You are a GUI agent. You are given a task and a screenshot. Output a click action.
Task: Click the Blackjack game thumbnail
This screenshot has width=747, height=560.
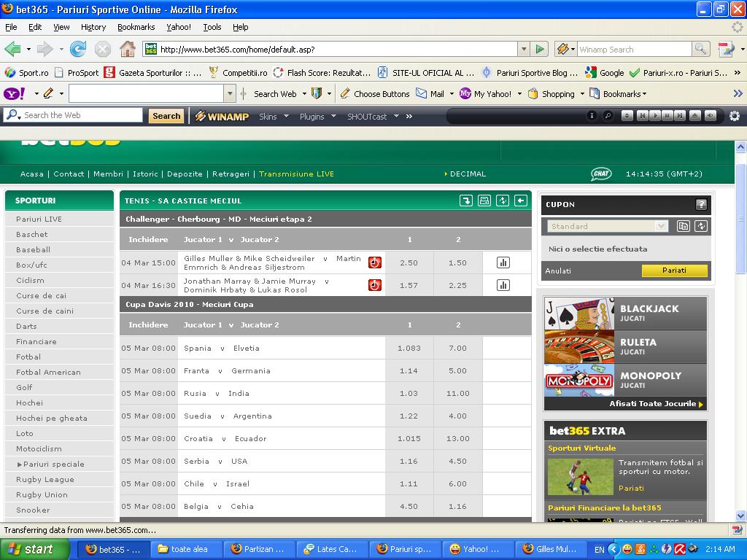click(x=578, y=313)
